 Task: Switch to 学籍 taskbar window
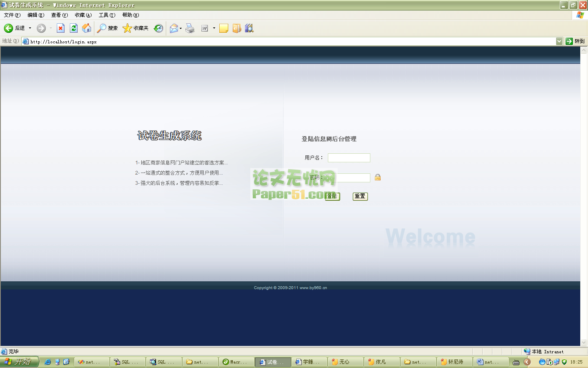pyautogui.click(x=309, y=362)
